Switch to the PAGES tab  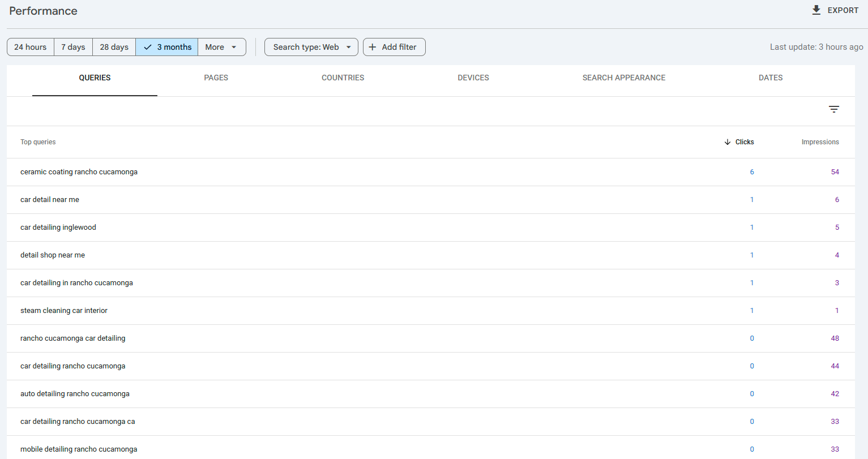point(216,78)
